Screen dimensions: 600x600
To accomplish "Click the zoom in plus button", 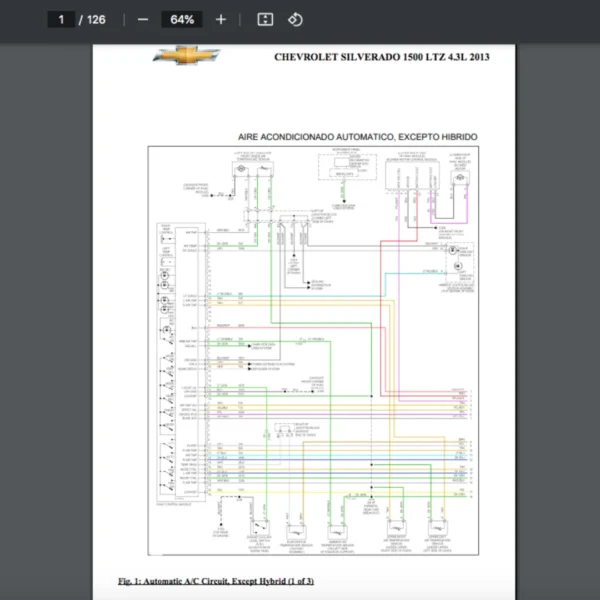I will (221, 19).
